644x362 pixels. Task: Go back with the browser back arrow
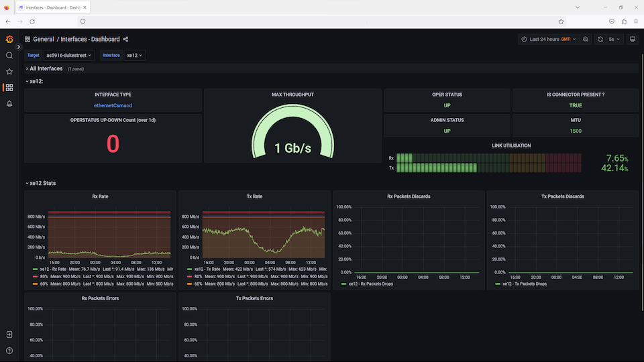(8, 21)
